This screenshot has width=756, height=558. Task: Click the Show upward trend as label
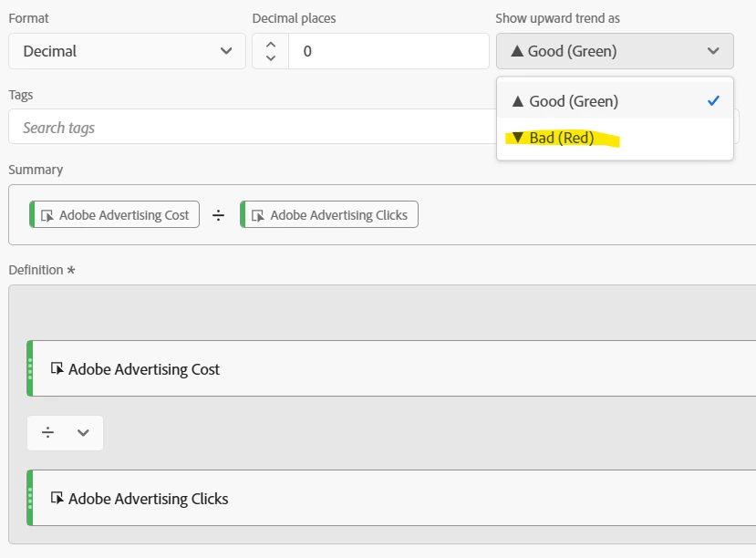pos(558,18)
